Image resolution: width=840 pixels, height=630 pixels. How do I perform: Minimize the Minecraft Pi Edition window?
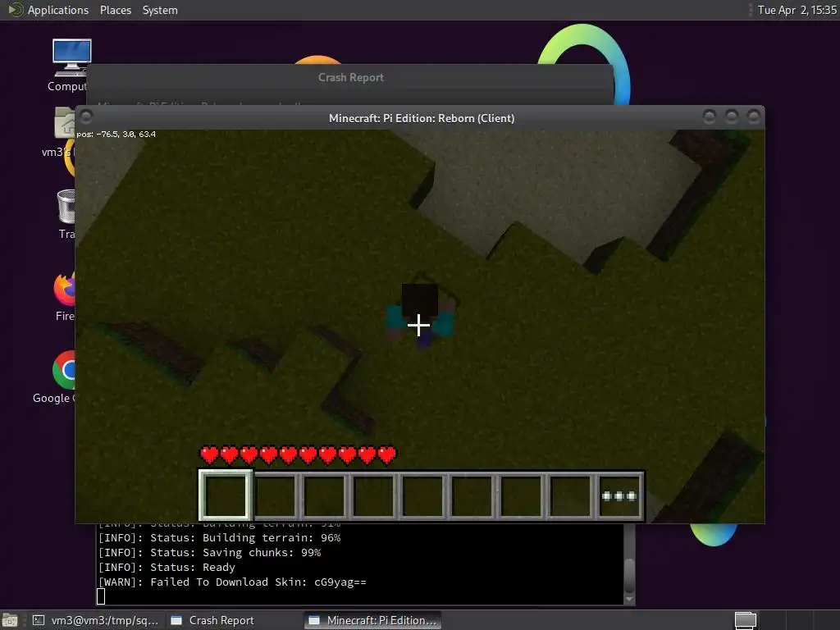[710, 116]
